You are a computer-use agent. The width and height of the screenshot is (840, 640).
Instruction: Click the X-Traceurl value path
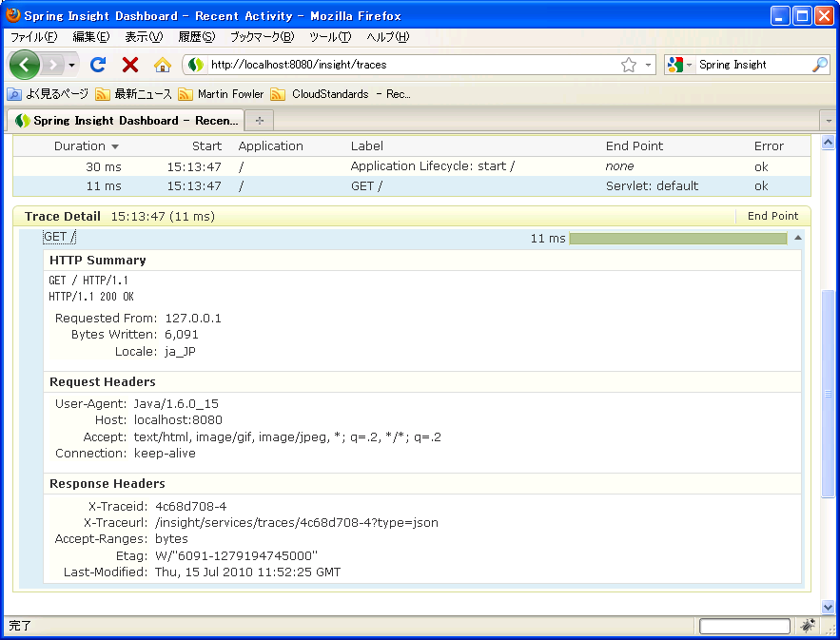tap(296, 523)
